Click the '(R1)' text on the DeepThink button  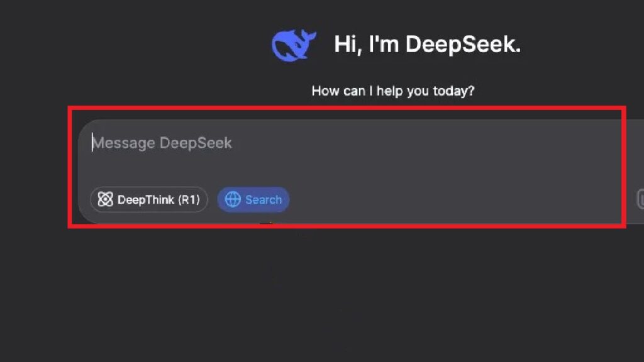point(189,200)
